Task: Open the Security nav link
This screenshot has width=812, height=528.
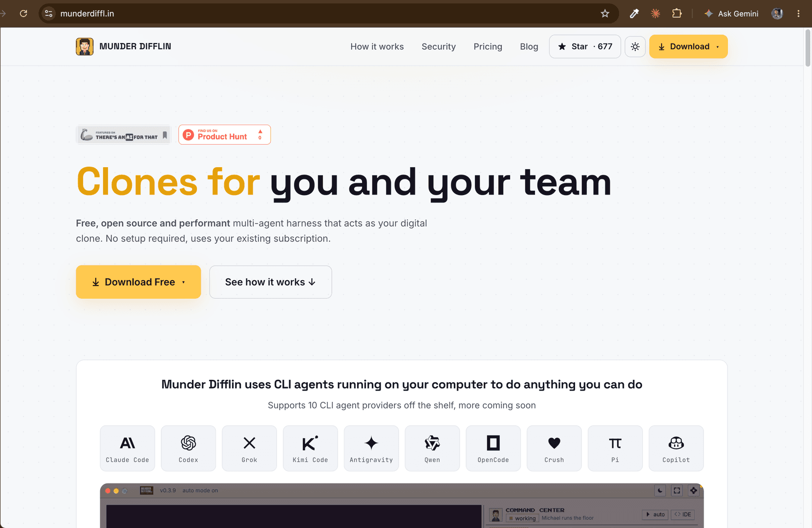Action: (x=439, y=46)
